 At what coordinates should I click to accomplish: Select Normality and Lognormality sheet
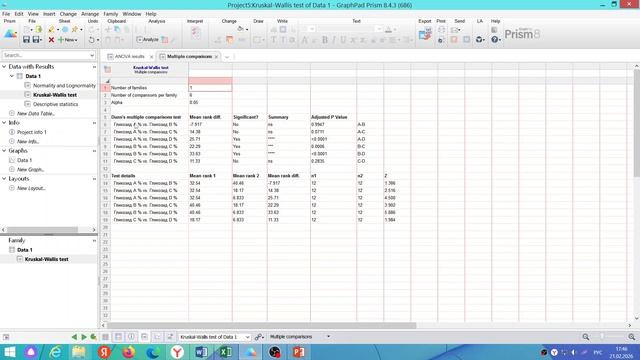coord(64,85)
